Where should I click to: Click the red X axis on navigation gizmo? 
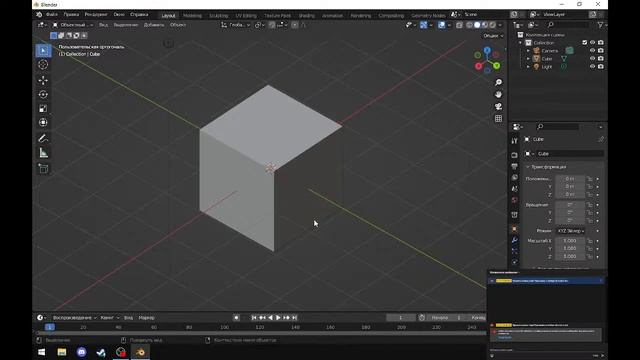coord(478,66)
